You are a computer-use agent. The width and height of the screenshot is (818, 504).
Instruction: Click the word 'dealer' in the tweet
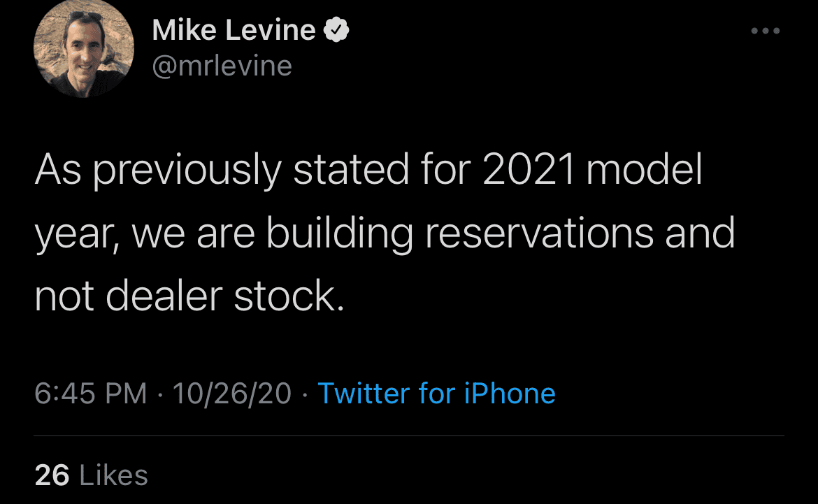tap(164, 296)
